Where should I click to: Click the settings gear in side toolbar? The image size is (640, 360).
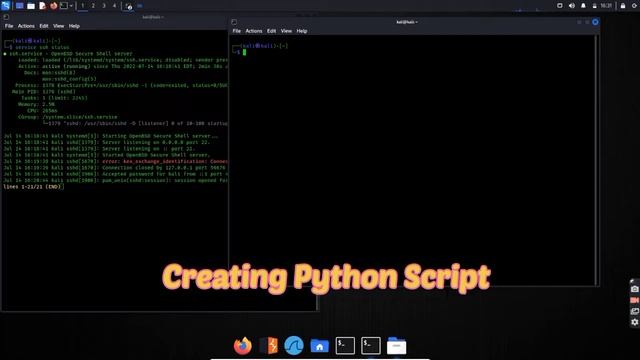635,322
